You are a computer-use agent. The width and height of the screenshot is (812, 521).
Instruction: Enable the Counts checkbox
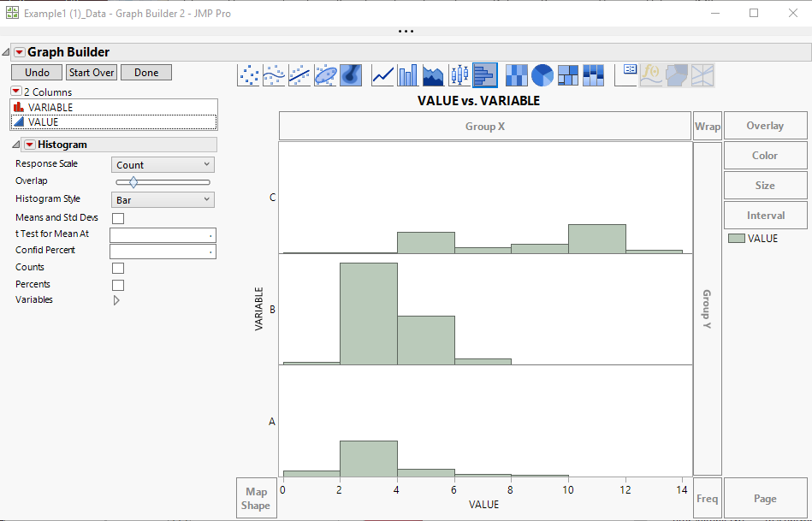tap(118, 268)
